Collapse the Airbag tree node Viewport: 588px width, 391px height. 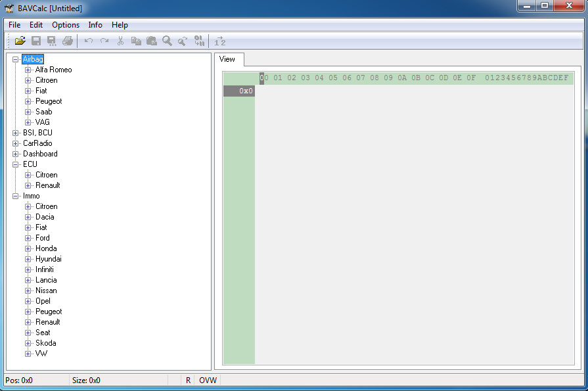[16, 59]
